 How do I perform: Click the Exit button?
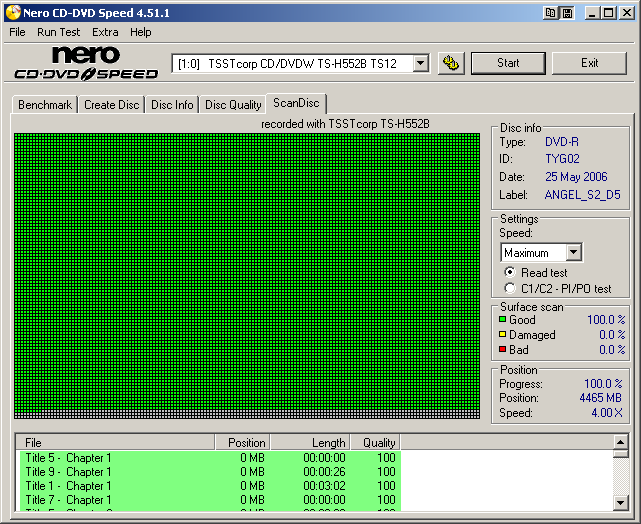pyautogui.click(x=589, y=63)
